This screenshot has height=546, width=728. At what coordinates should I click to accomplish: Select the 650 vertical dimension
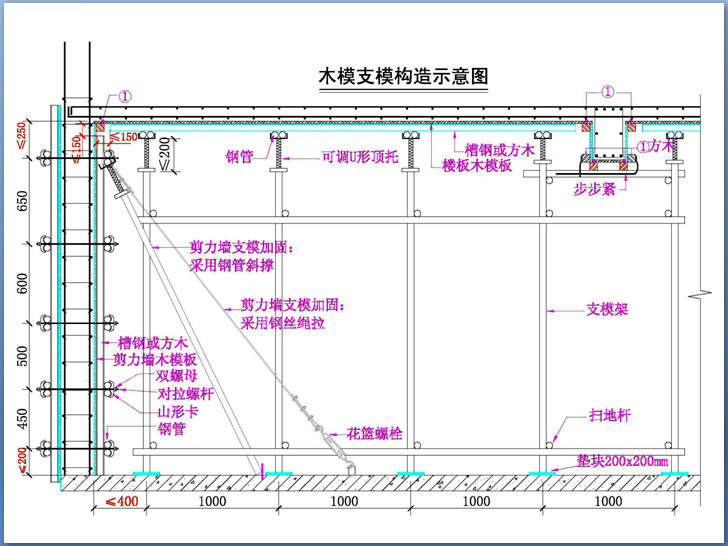coord(21,205)
